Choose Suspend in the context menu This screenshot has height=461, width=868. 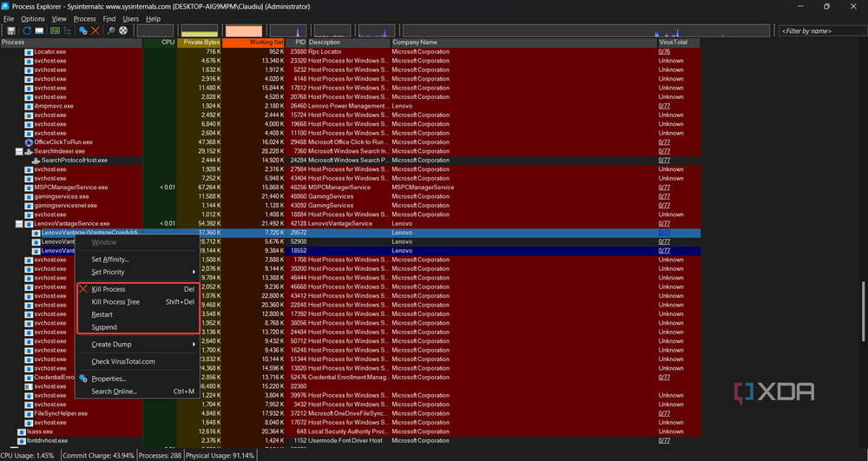coord(137,327)
